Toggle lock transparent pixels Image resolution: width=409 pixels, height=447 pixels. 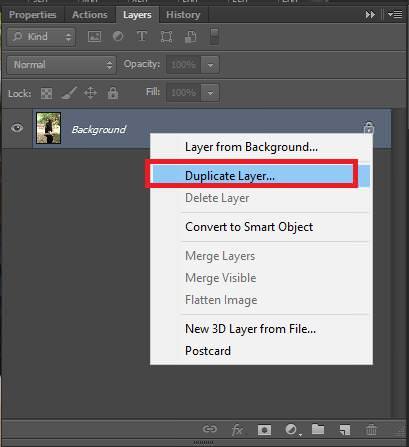[x=46, y=93]
